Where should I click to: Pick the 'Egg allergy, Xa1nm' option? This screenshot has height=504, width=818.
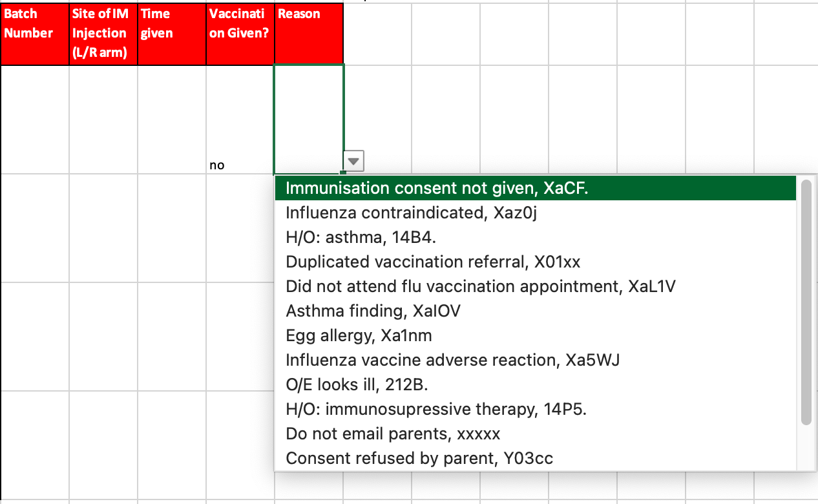tap(359, 335)
